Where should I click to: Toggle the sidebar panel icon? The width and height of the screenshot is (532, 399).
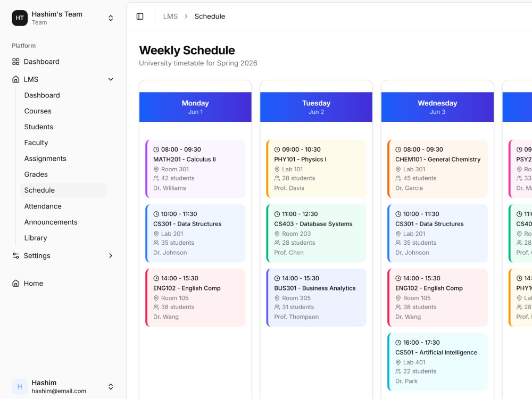(140, 16)
